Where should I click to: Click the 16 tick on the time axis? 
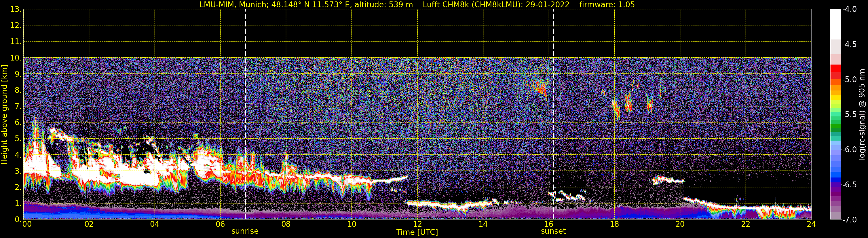(549, 224)
